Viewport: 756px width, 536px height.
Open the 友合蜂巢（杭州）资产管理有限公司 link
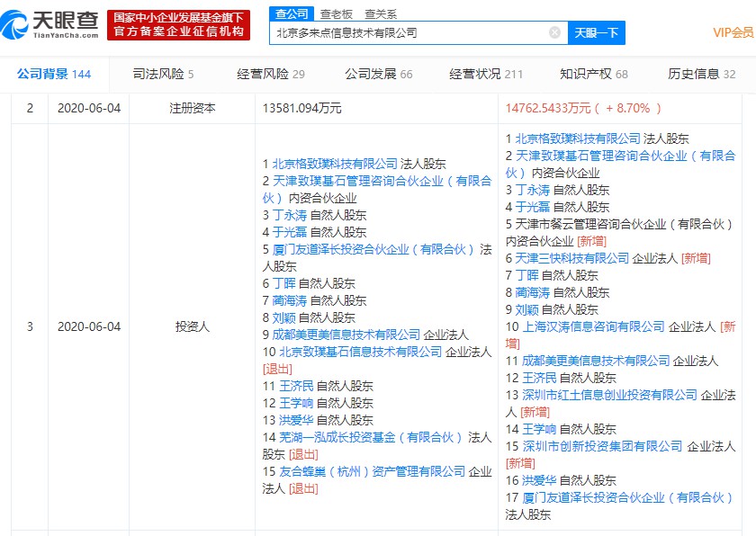(373, 471)
